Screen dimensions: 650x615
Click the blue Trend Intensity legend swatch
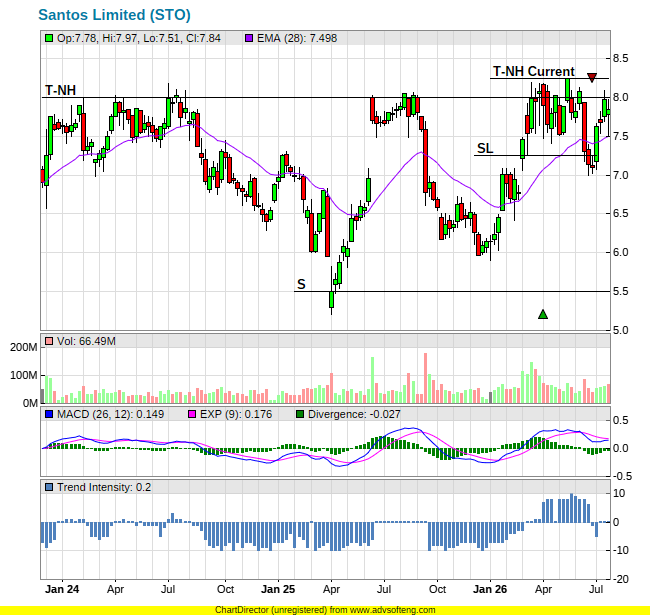click(49, 487)
